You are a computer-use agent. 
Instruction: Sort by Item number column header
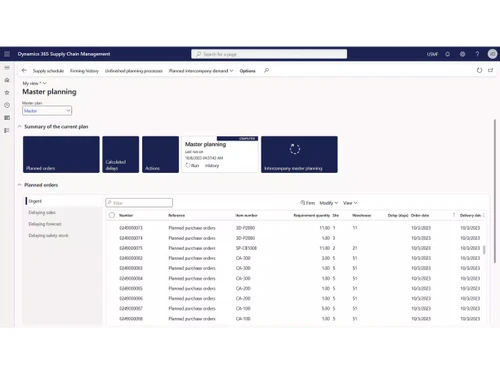246,215
